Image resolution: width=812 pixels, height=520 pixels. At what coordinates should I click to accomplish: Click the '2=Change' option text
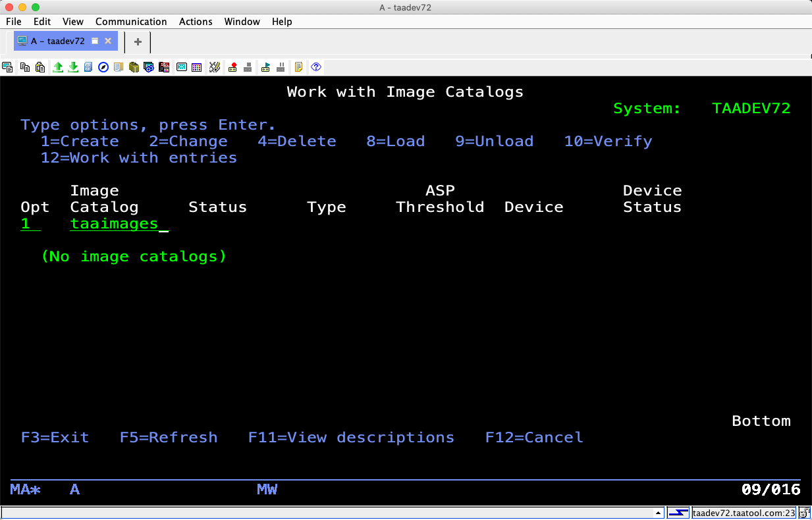[188, 142]
